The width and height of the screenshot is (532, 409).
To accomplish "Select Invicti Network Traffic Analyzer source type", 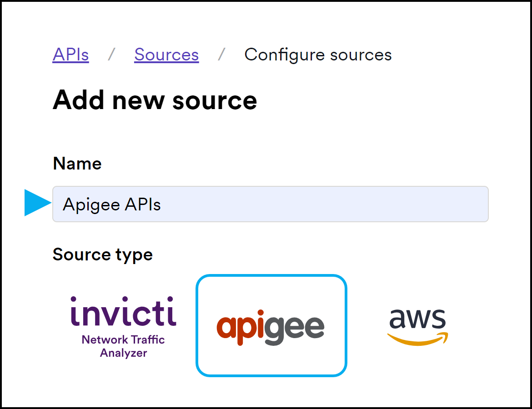I will 123,327.
